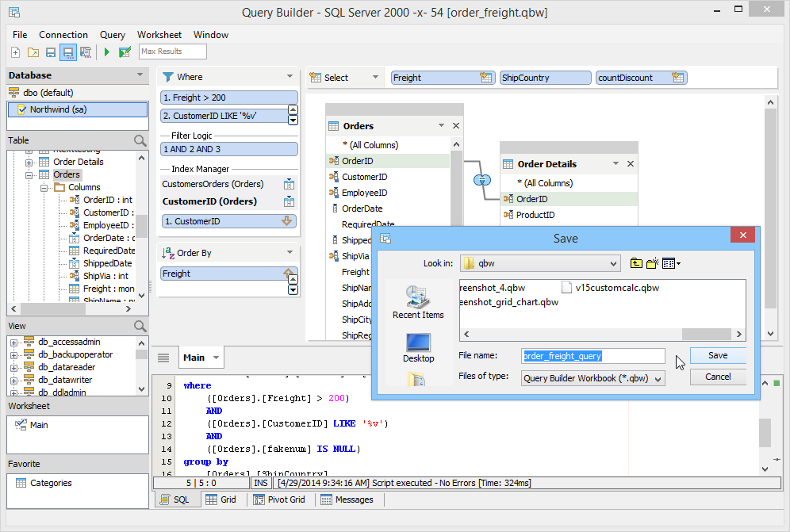The image size is (790, 532).
Task: Click the hamburger lines icon left of the Main tab
Action: point(163,358)
